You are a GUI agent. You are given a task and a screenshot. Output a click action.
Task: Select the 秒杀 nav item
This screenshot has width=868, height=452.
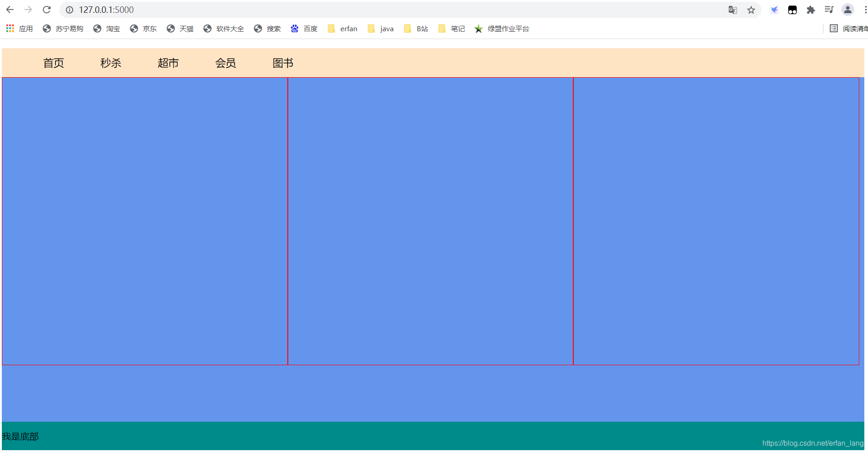tap(111, 63)
